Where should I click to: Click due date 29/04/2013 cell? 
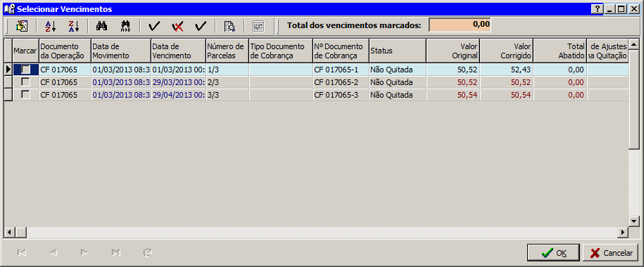coord(178,95)
